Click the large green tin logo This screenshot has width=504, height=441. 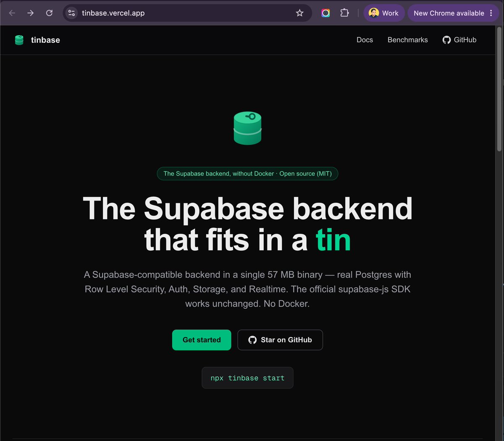coord(247,128)
